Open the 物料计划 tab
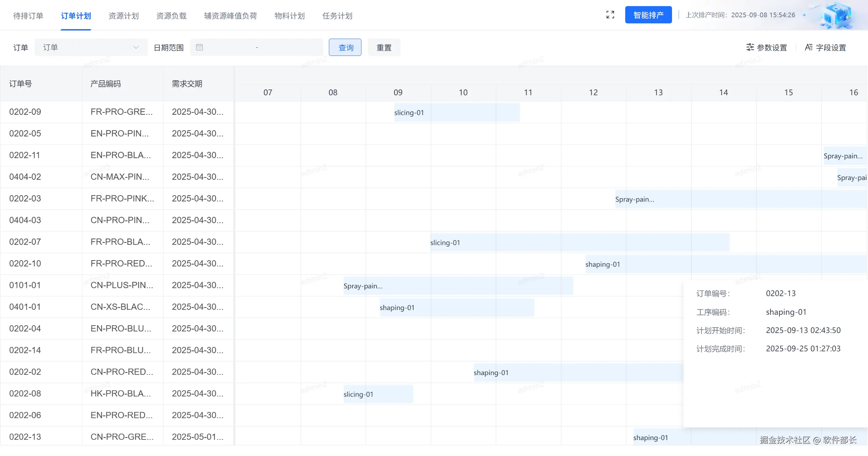Image resolution: width=868 pixels, height=456 pixels. point(290,16)
